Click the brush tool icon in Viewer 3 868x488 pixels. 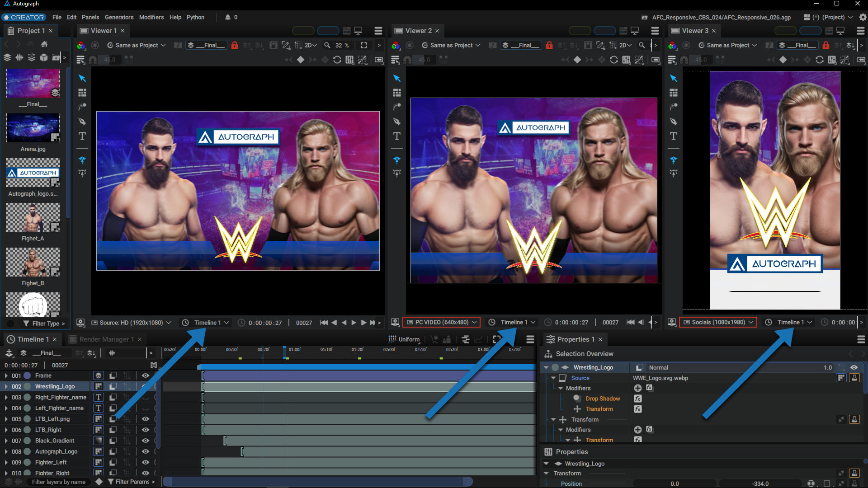pos(674,107)
